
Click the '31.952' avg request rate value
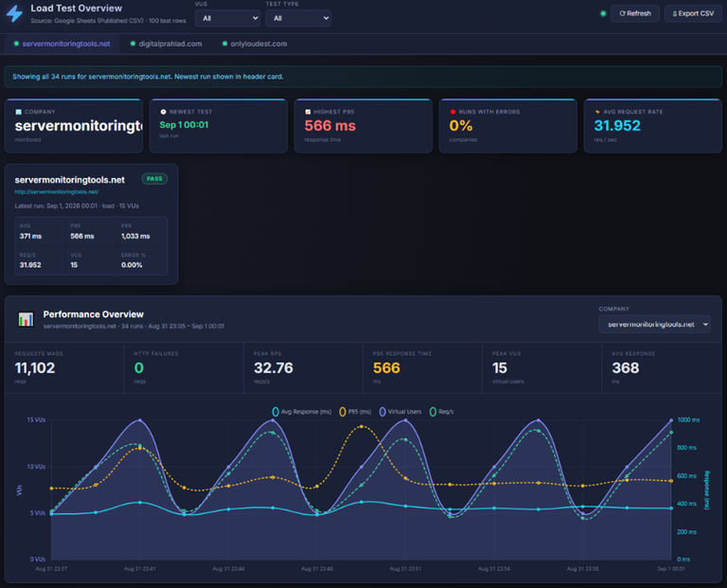click(617, 126)
